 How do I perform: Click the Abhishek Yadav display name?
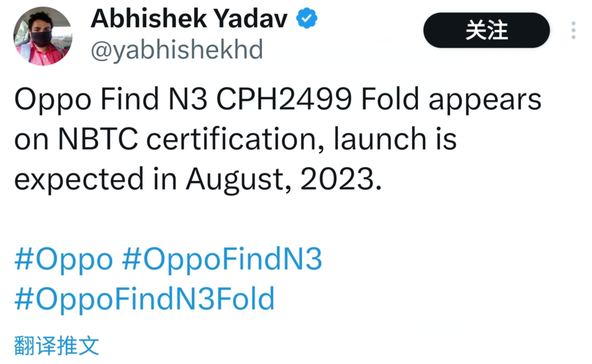(x=189, y=19)
